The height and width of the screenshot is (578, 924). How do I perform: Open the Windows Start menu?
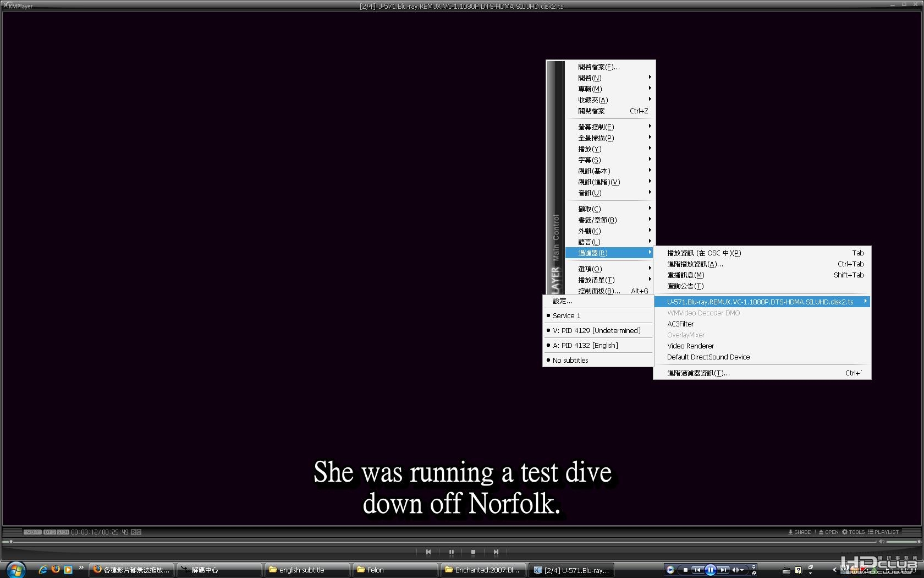(15, 570)
